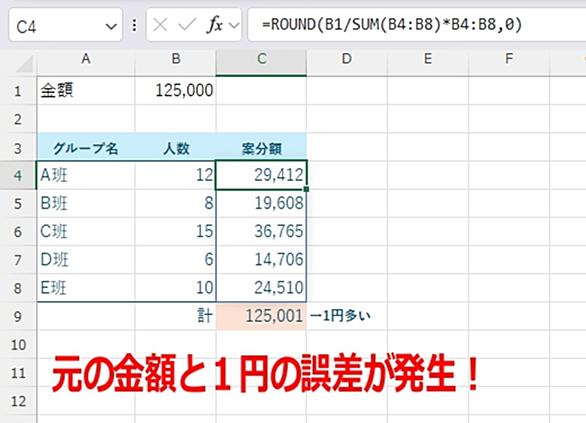Click cell value 36,765
The height and width of the screenshot is (423, 586).
coord(261,232)
